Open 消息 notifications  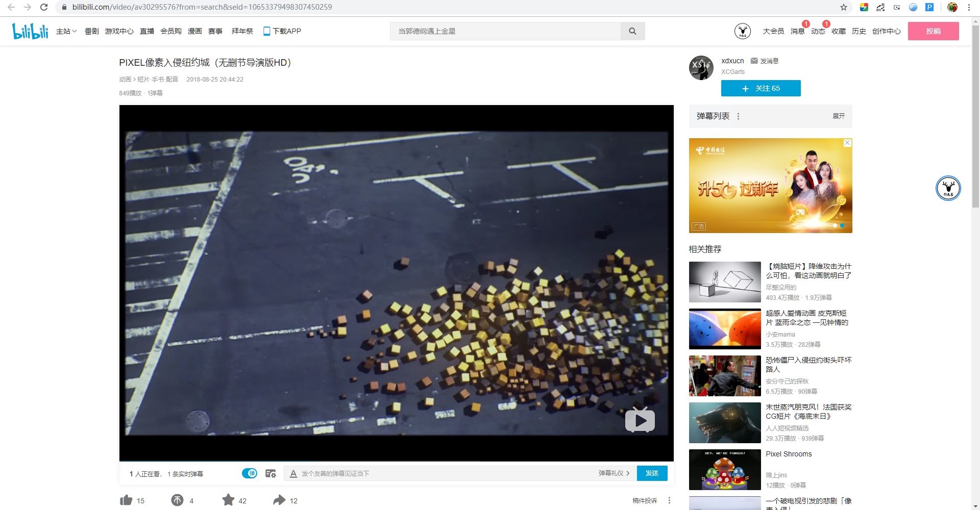[797, 31]
